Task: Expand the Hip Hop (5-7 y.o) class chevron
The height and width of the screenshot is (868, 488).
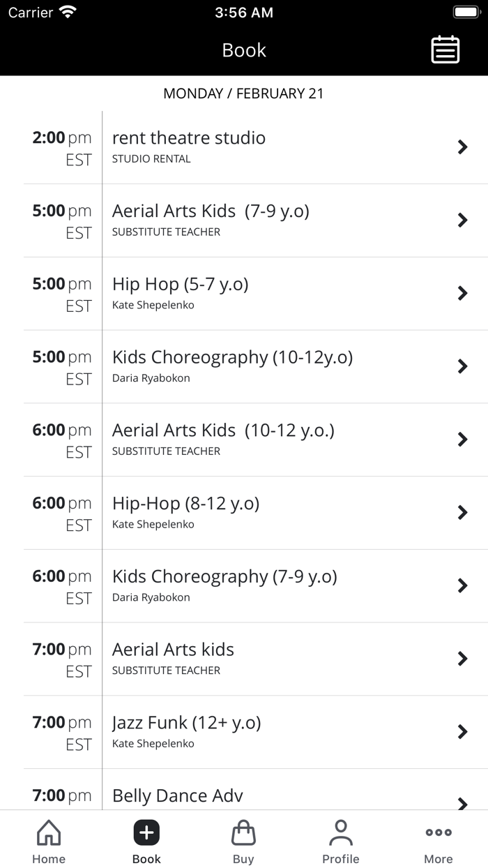Action: 462,293
